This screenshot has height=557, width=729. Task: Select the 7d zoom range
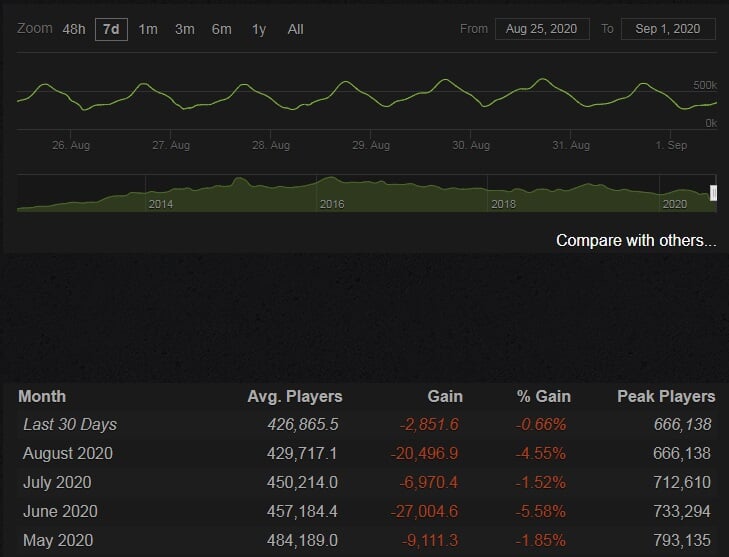coord(111,29)
